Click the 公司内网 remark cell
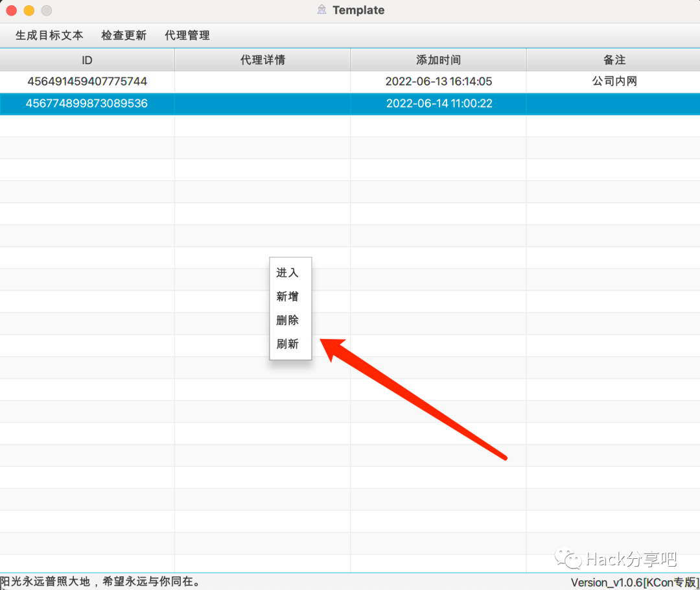 click(x=613, y=82)
